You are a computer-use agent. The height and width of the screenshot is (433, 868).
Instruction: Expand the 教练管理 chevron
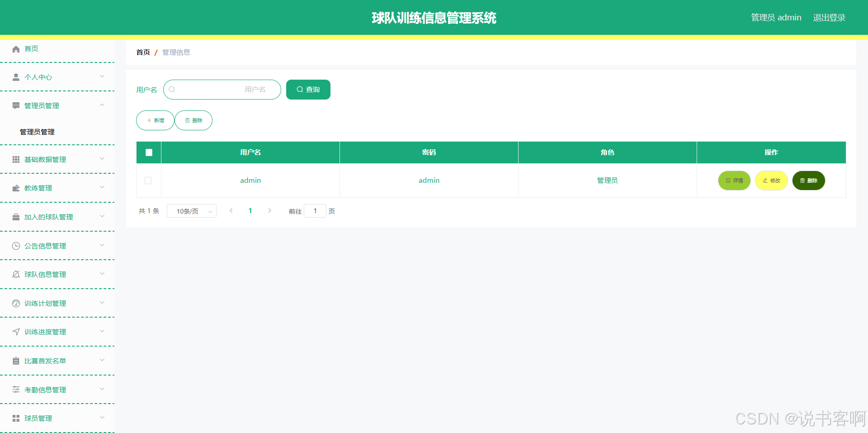(x=102, y=187)
